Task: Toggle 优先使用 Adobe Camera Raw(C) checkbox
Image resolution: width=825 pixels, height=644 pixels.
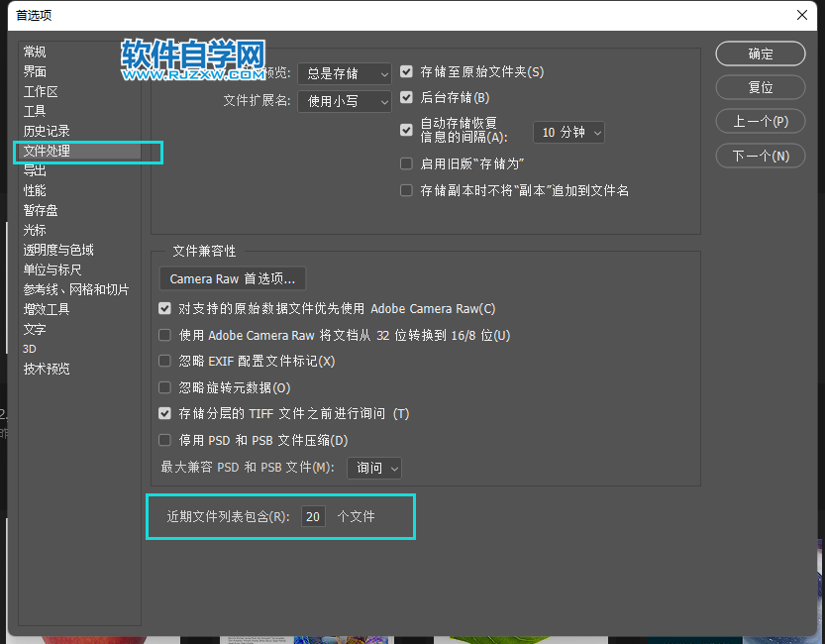Action: (164, 308)
